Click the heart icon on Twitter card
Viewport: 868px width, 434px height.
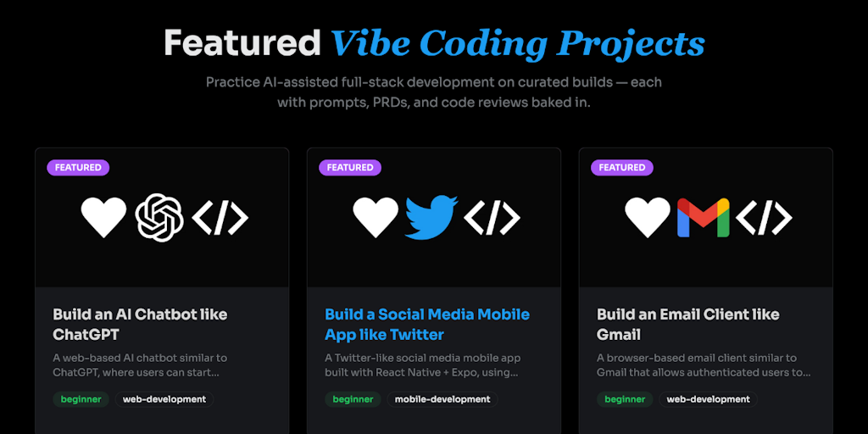click(x=376, y=218)
